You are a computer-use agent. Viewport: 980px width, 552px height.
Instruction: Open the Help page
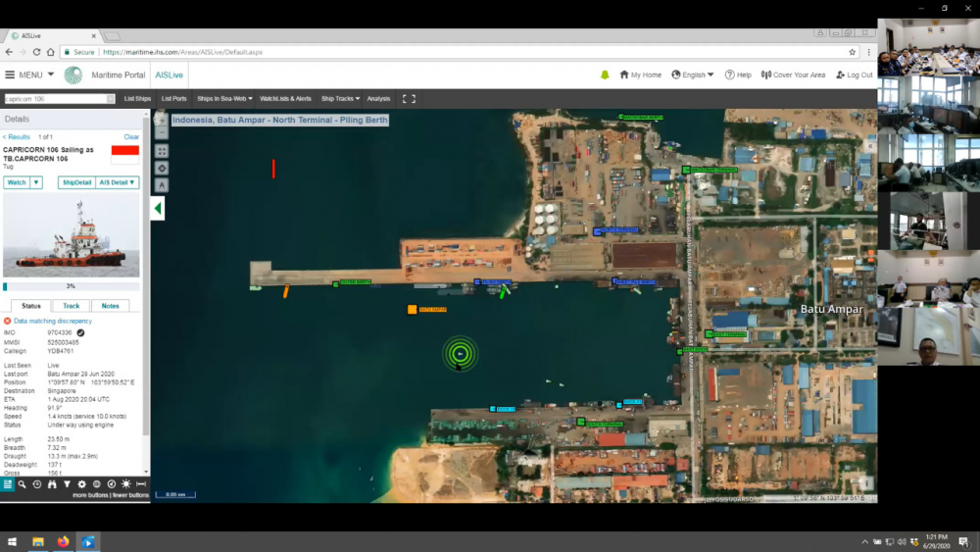[x=738, y=75]
